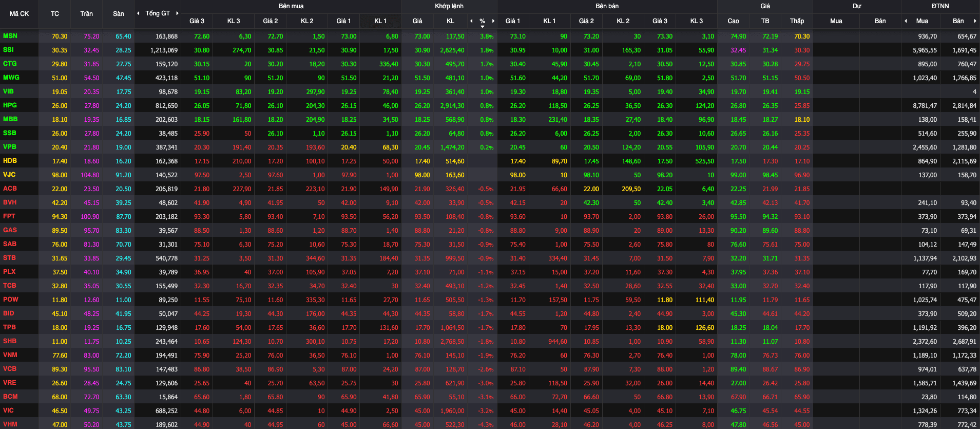Screen dimensions: 980x429
Task: Open the BCM stock symbol
Action: coord(10,397)
